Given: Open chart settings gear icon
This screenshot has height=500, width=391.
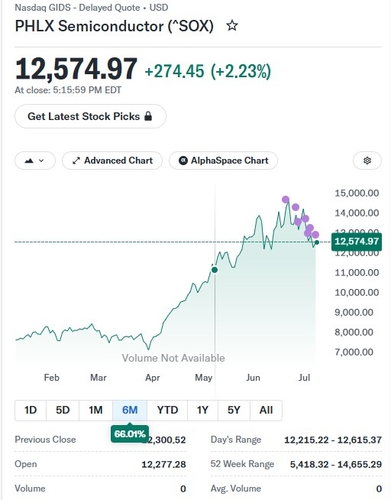Looking at the screenshot, I should point(367,161).
